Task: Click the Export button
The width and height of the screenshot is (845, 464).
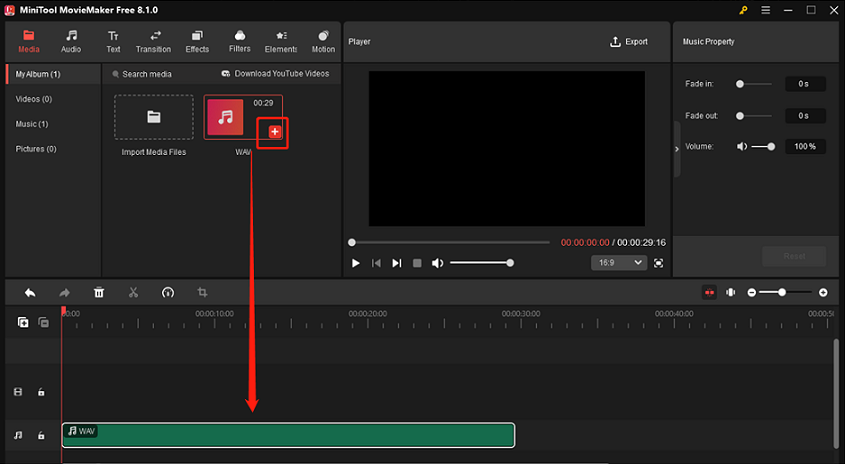Action: pos(629,41)
